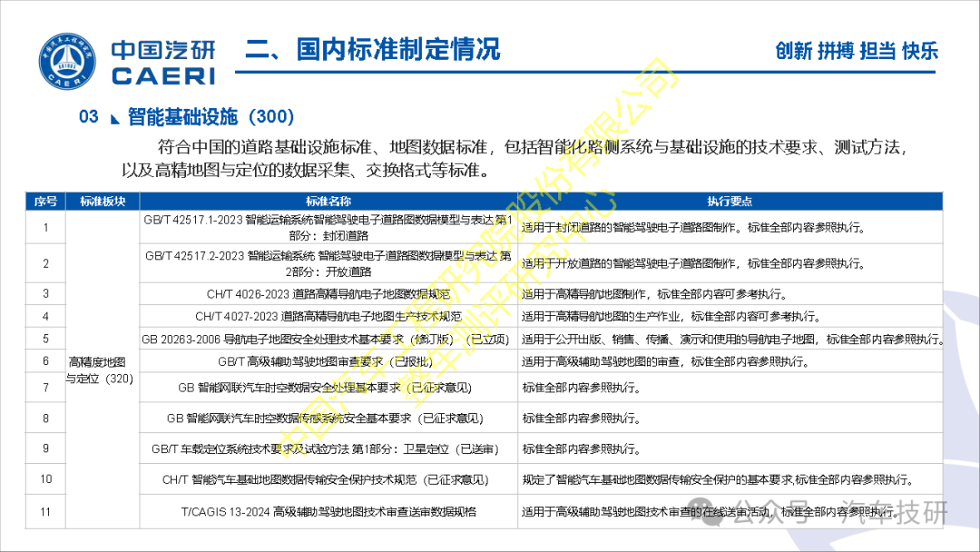
Task: Select the GB/T 42517.1-2023 standard name
Action: click(x=328, y=228)
